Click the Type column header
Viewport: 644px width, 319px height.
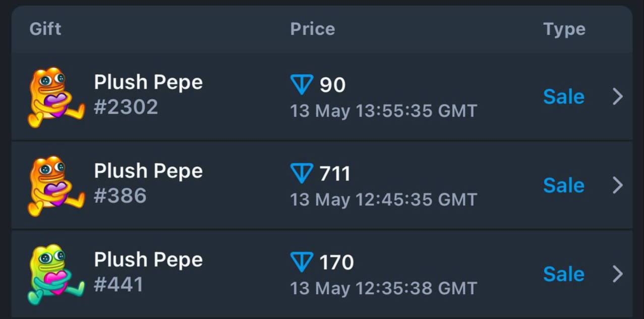click(x=564, y=29)
